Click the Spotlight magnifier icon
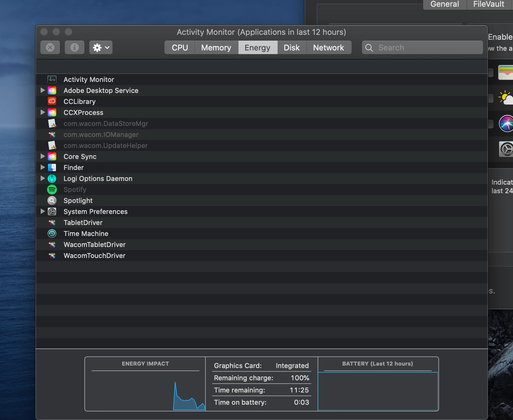Screen dimensions: 513x420 (x=52, y=201)
